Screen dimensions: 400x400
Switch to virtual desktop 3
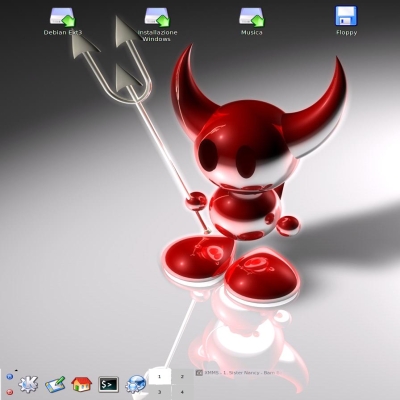point(159,392)
